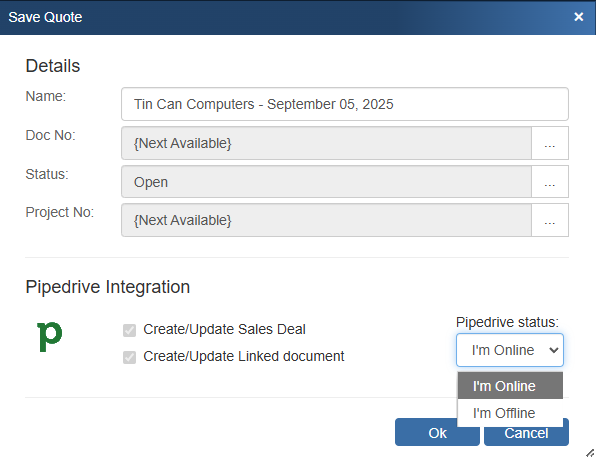Open the Project No ellipsis picker
596x457 pixels.
(550, 220)
